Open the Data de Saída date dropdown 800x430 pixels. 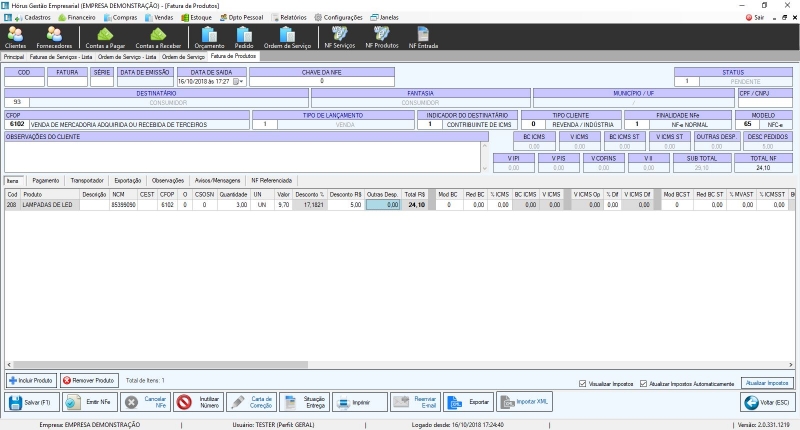[239, 82]
